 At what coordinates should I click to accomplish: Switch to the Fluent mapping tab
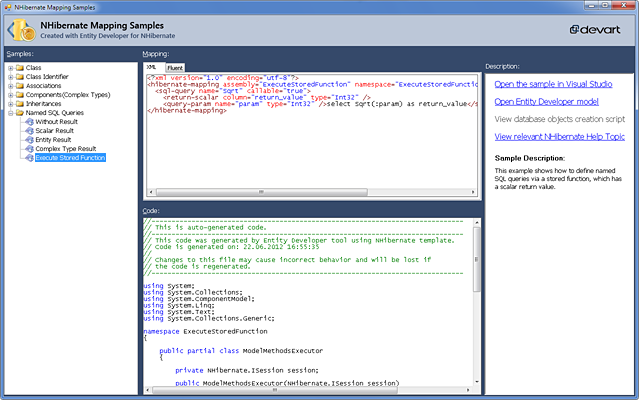pos(175,68)
